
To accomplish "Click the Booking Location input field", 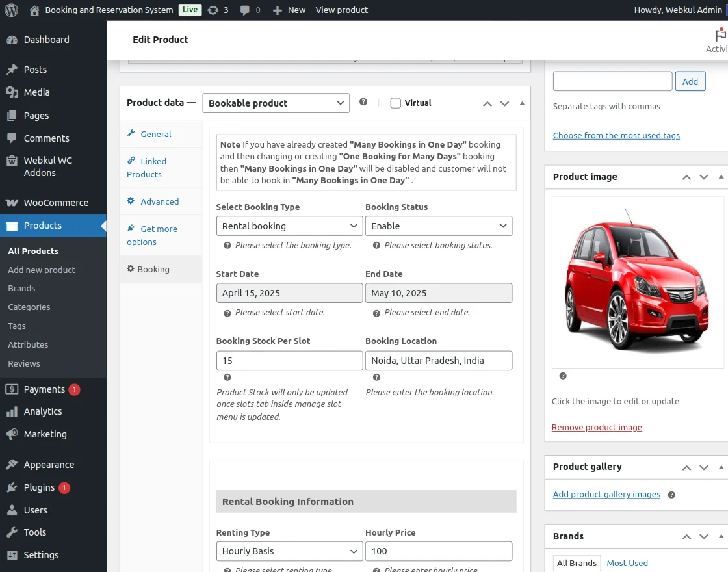I will (x=438, y=361).
